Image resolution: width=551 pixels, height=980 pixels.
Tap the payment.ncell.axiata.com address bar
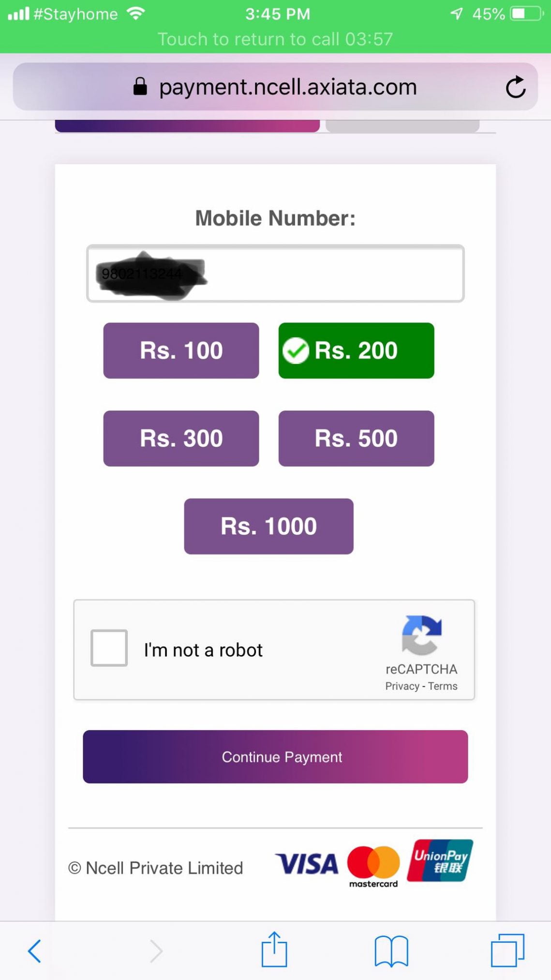(x=288, y=87)
